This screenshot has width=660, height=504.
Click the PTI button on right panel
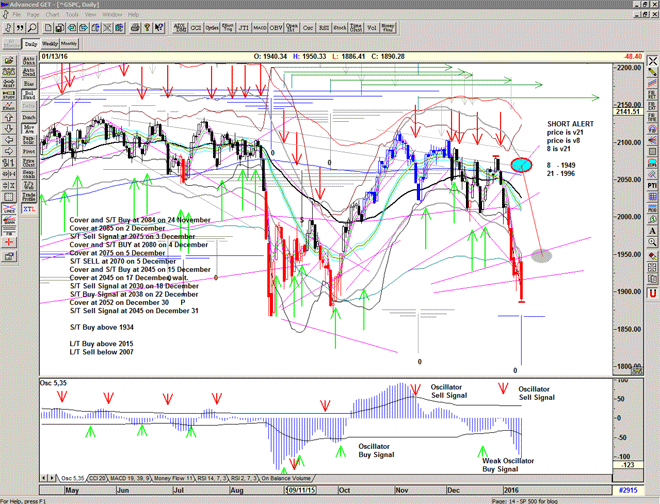652,185
